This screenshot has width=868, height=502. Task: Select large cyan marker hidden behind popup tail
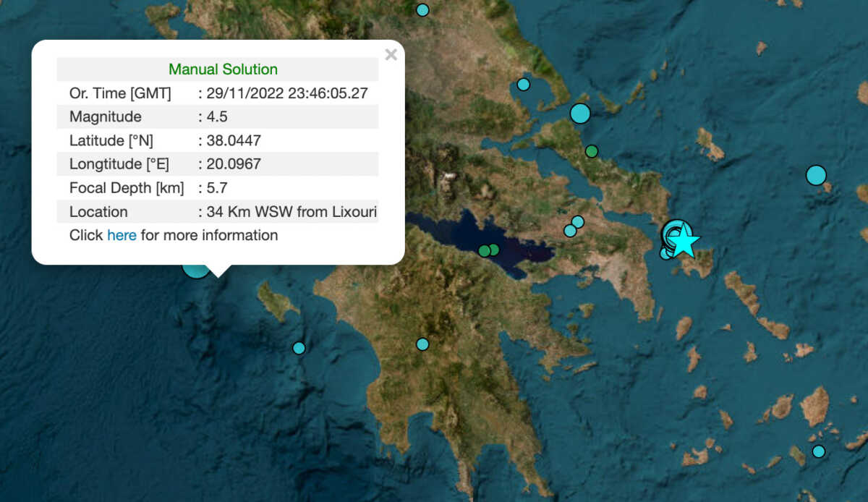(x=194, y=269)
